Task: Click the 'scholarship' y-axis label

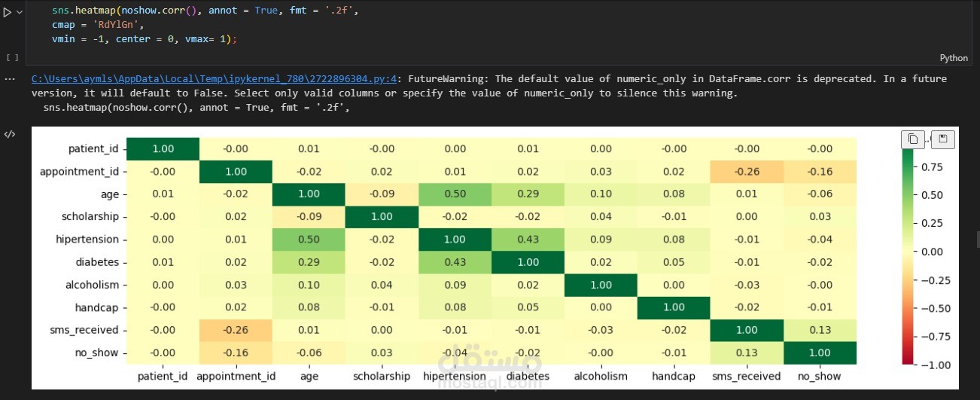Action: [x=90, y=217]
